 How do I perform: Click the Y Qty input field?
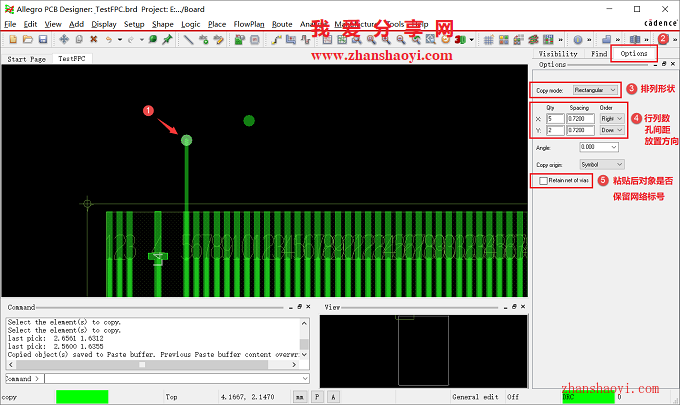[555, 130]
